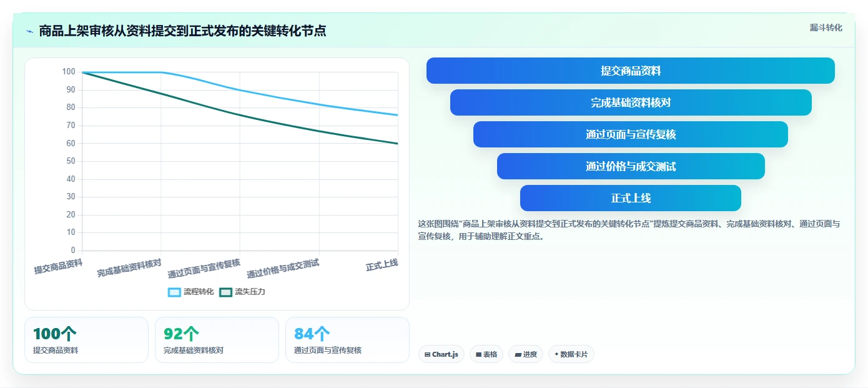Click the 漏斗转化 label in header
Screen dimensions: 868x388
[826, 27]
